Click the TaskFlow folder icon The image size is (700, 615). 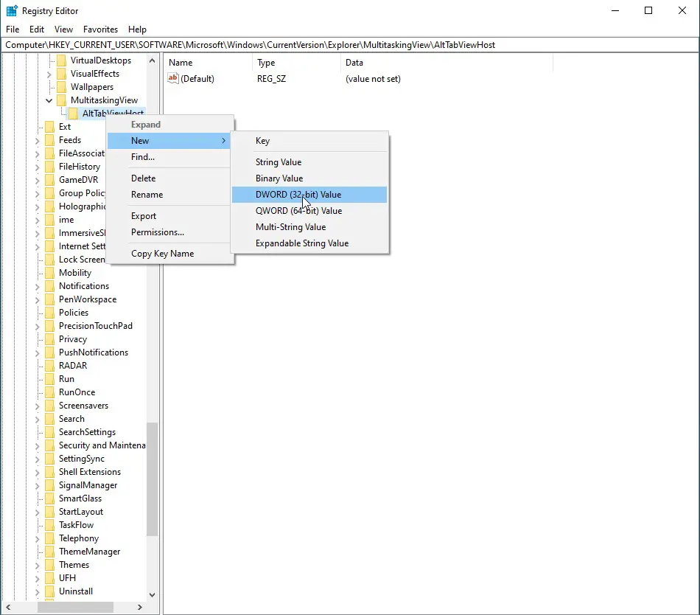click(49, 525)
